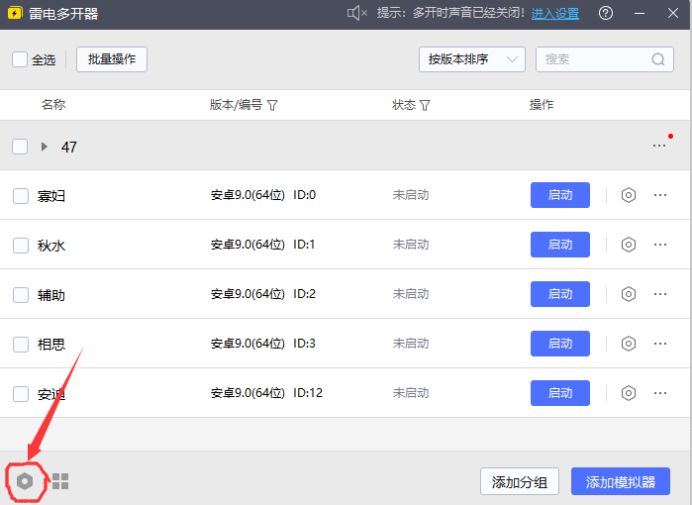Screen dimensions: 692x505
Task: Open more options dots for 秋水 row
Action: [660, 245]
